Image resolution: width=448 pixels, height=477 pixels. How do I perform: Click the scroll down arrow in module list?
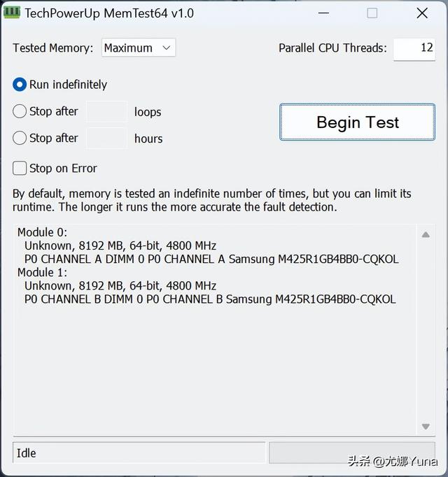pyautogui.click(x=425, y=426)
